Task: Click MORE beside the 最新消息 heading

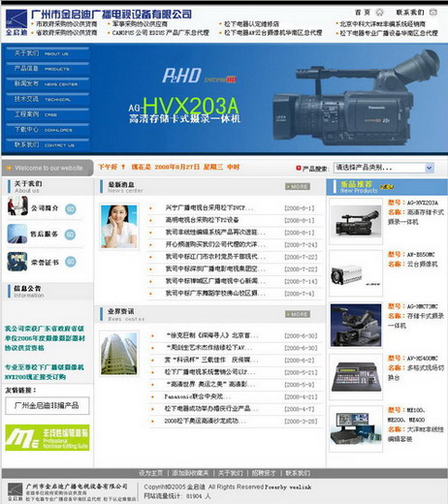Action: pos(298,186)
